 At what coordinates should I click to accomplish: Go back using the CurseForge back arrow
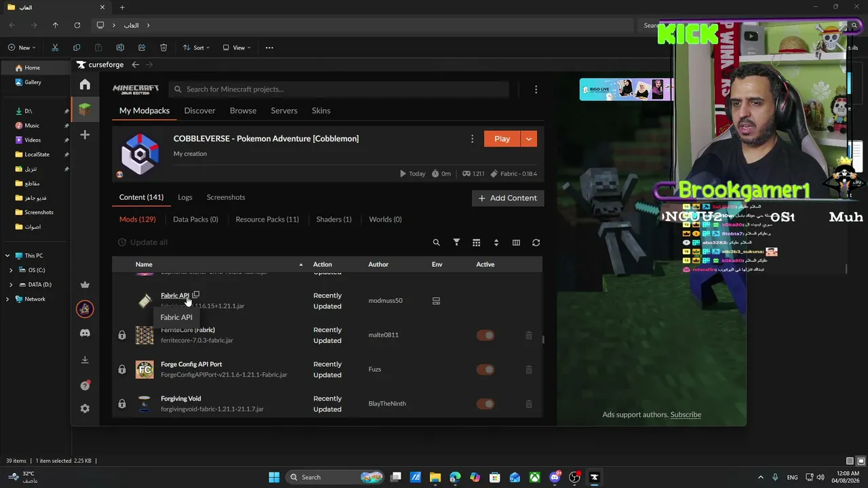136,64
